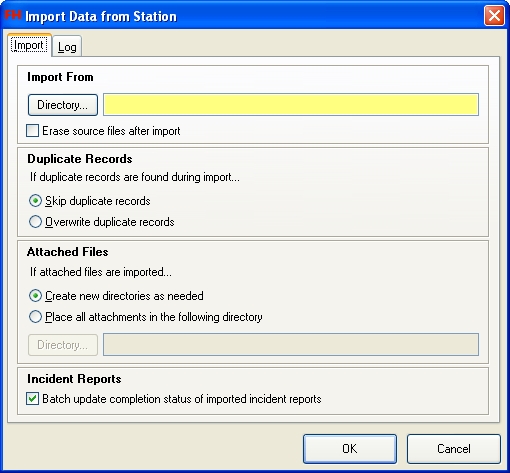Choose Overwrite duplicate records option
510x473 pixels.
pos(35,222)
